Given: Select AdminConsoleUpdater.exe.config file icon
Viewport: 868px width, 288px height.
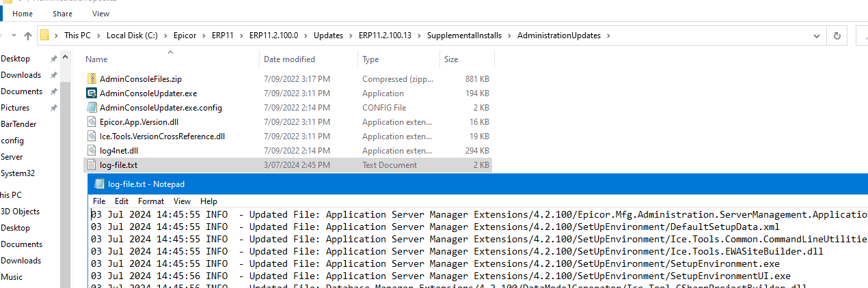Looking at the screenshot, I should click(92, 108).
